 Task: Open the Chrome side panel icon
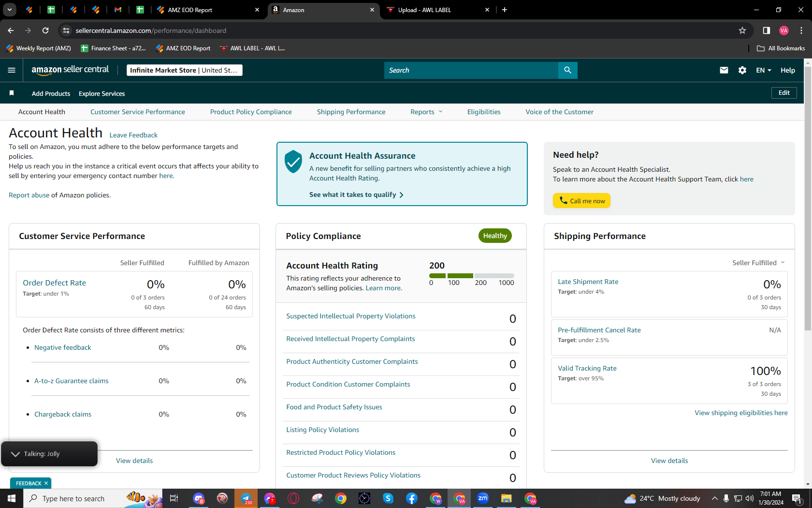[766, 30]
